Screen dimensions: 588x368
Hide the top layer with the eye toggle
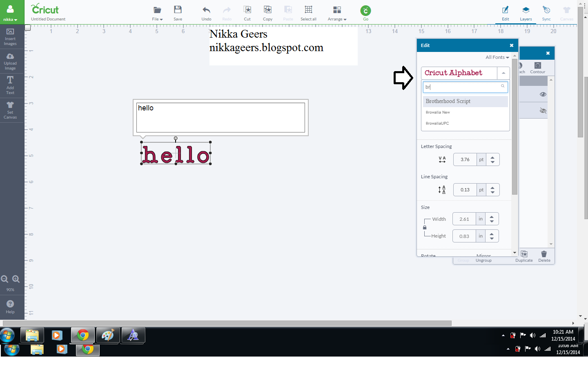[543, 94]
